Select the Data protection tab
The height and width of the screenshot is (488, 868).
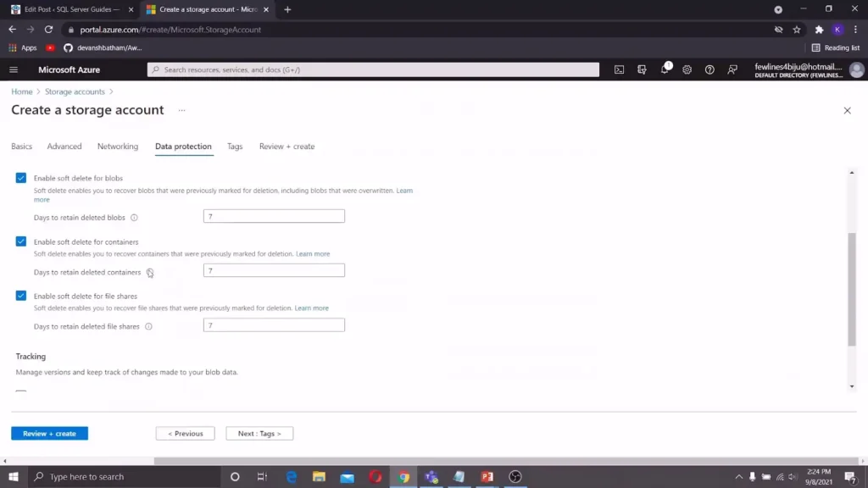tap(183, 146)
